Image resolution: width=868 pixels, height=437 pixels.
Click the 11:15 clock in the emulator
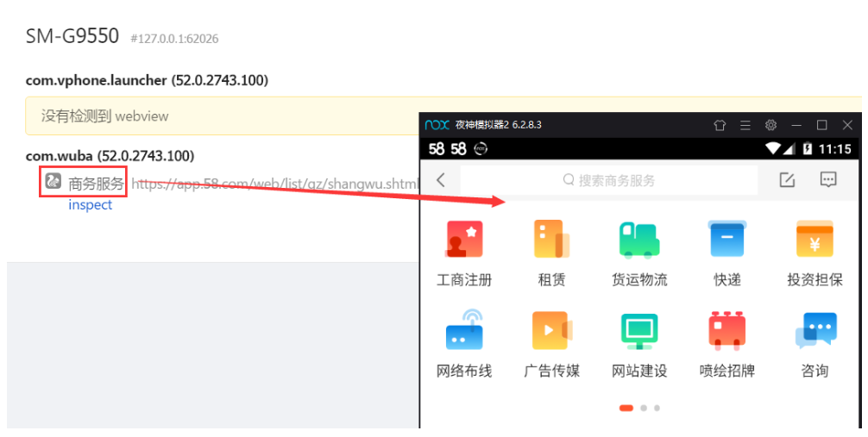[x=835, y=149]
